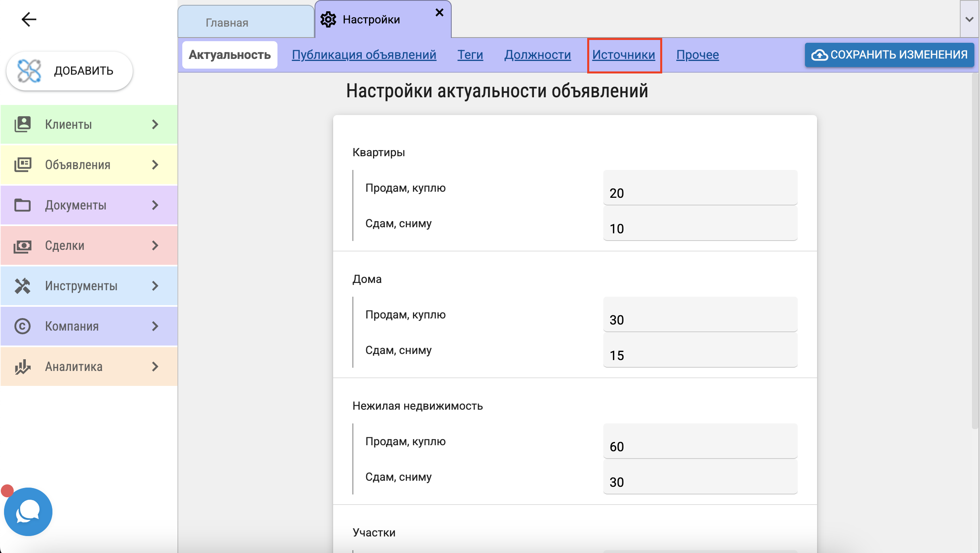Screen dimensions: 980x553
Task: Click the Инструменты menu label
Action: click(81, 286)
